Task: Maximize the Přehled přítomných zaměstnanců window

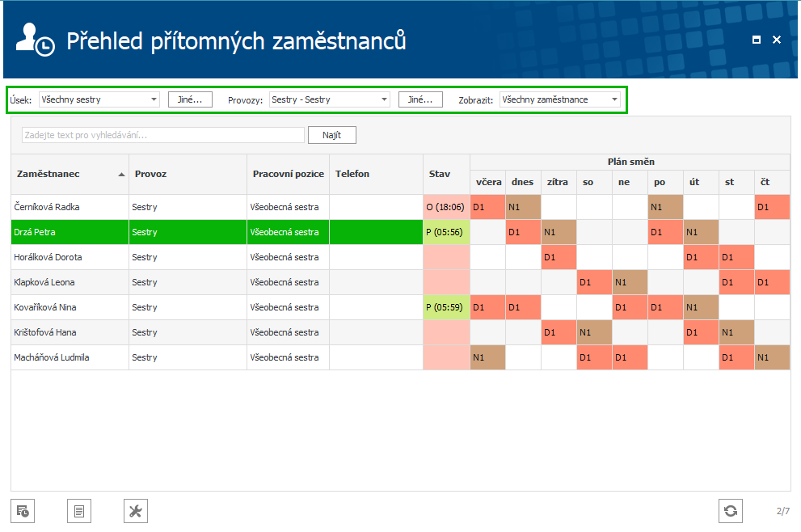Action: (757, 40)
